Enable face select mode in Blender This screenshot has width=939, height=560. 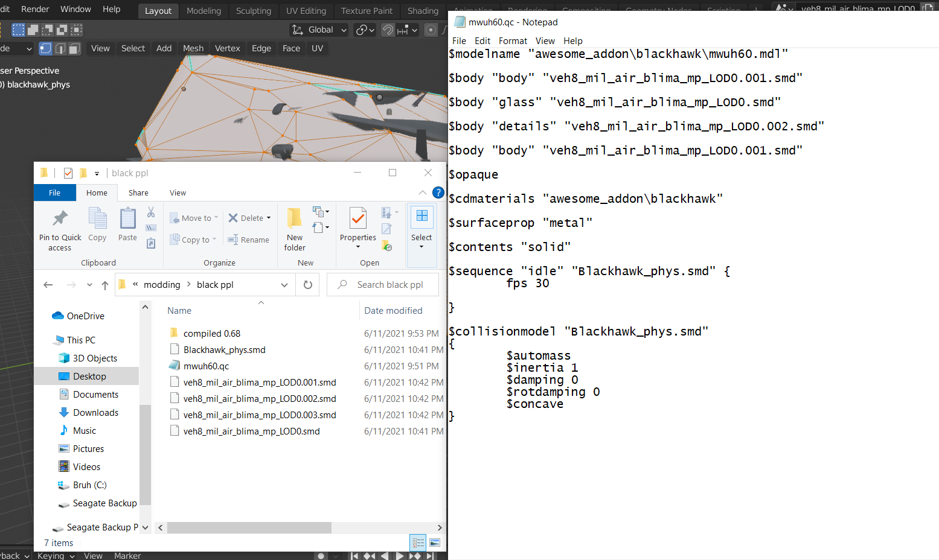click(74, 48)
